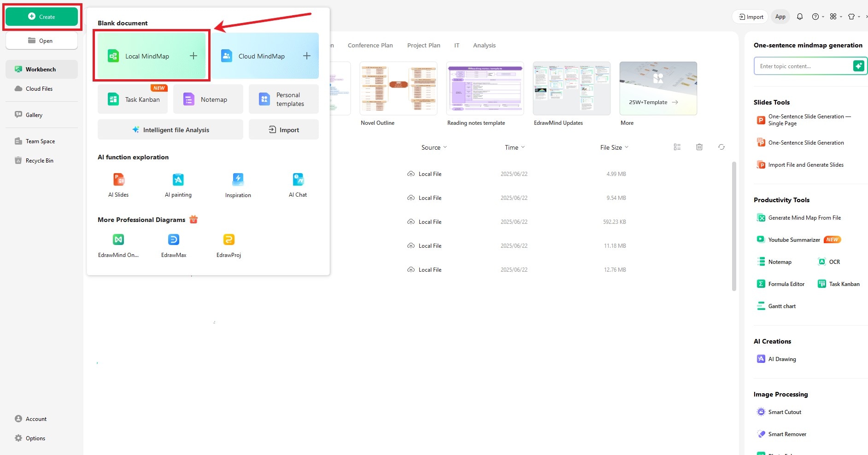868x455 pixels.
Task: Open Personal templates
Action: coord(284,99)
